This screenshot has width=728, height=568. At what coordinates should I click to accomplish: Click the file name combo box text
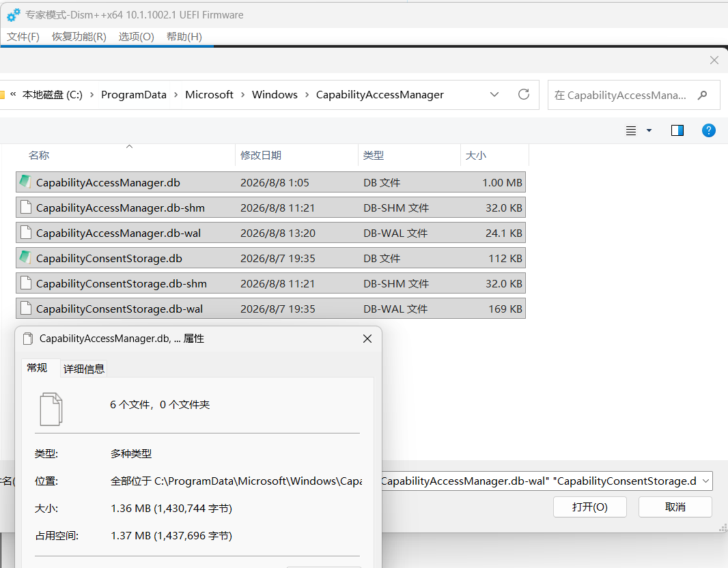coord(539,481)
